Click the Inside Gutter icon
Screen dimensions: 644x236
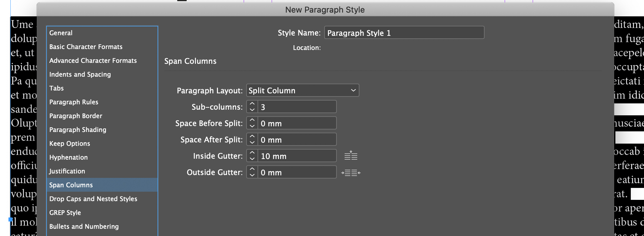(351, 156)
